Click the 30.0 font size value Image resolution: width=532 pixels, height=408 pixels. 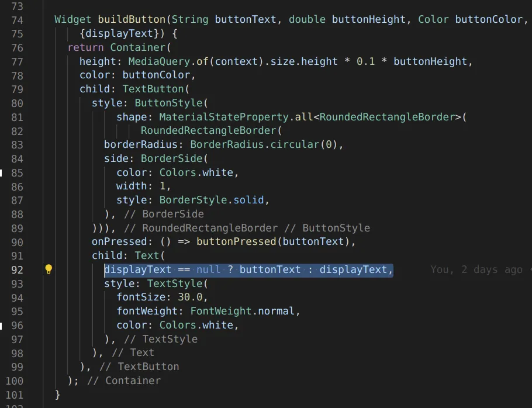tap(190, 297)
